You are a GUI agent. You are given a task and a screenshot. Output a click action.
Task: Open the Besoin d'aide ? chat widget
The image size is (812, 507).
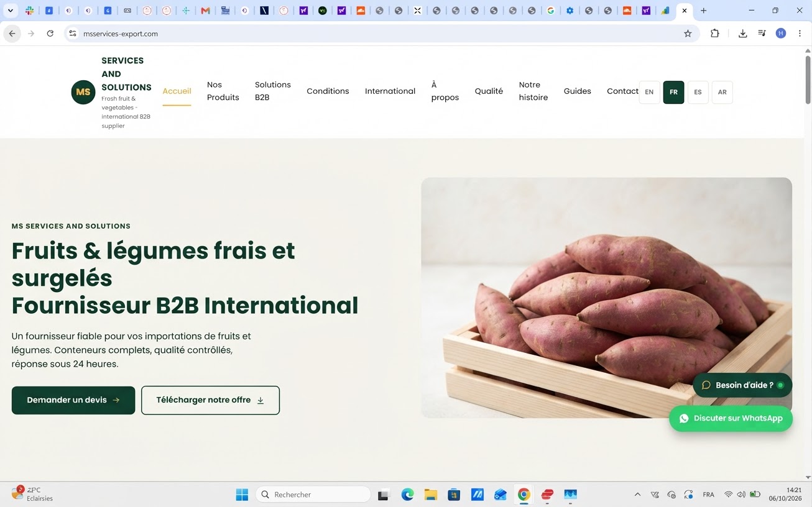pos(742,385)
